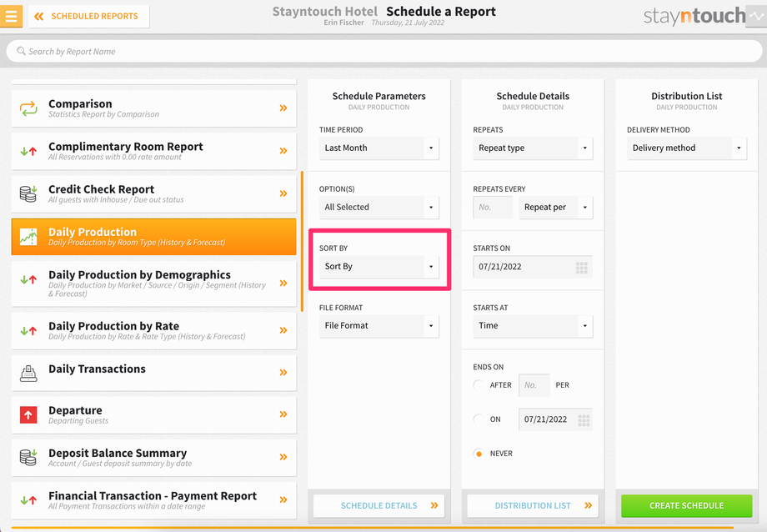Open Financial Transaction Payment Report chevron
This screenshot has height=532, width=767.
[283, 499]
